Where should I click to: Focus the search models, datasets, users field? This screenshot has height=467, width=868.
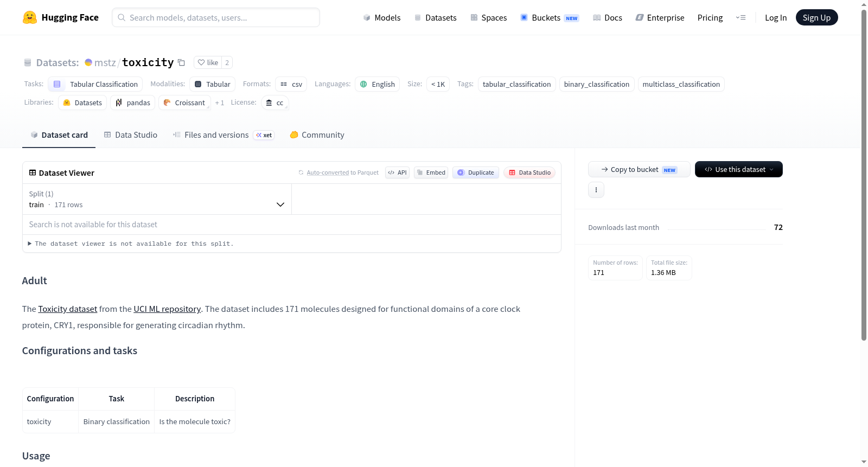click(x=216, y=17)
